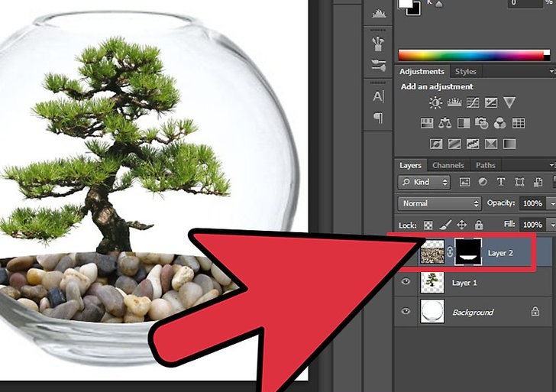Add a Curves adjustment
The width and height of the screenshot is (556, 392).
tap(472, 102)
